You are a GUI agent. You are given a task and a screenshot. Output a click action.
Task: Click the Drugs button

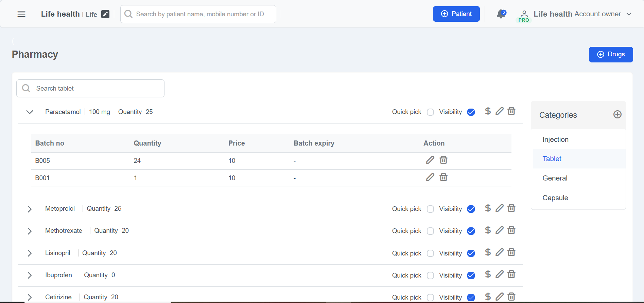click(x=610, y=55)
